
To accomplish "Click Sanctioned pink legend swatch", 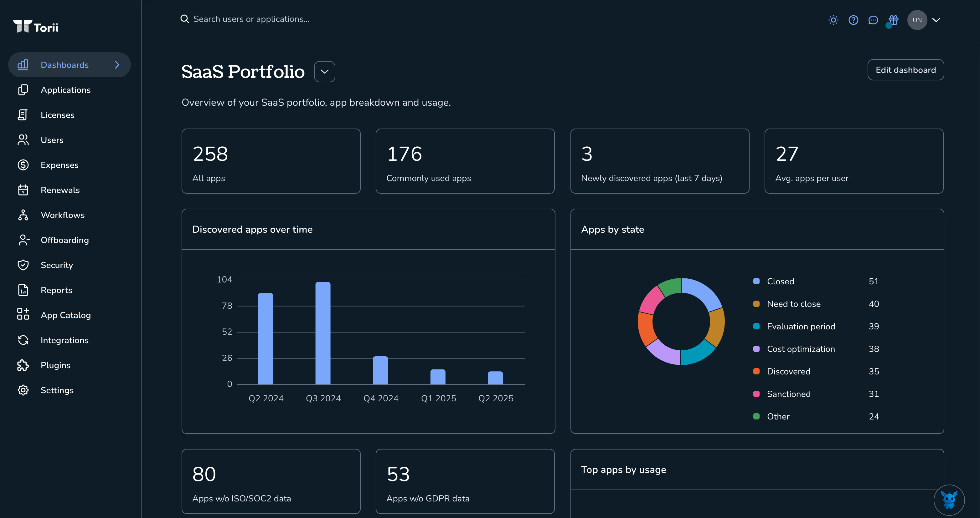I will point(756,394).
